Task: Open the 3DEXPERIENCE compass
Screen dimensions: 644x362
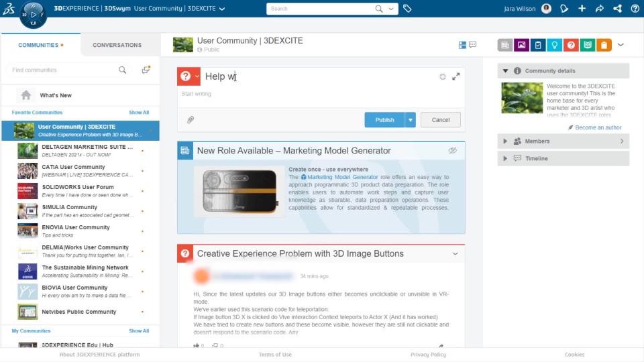Action: [x=34, y=15]
